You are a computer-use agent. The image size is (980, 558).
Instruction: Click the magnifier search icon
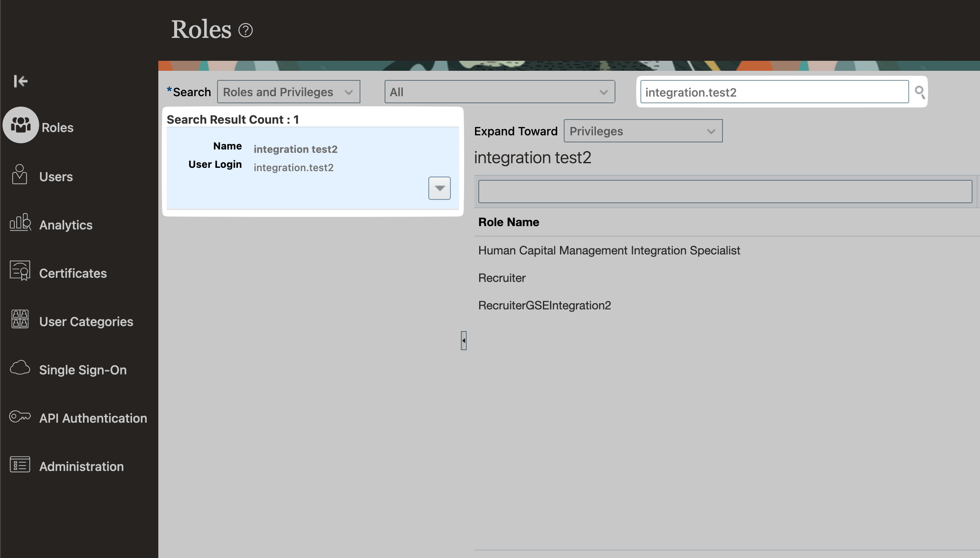[919, 92]
